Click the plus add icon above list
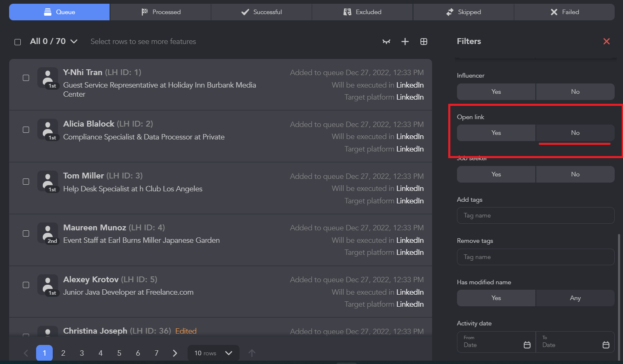This screenshot has width=623, height=364. [x=405, y=42]
